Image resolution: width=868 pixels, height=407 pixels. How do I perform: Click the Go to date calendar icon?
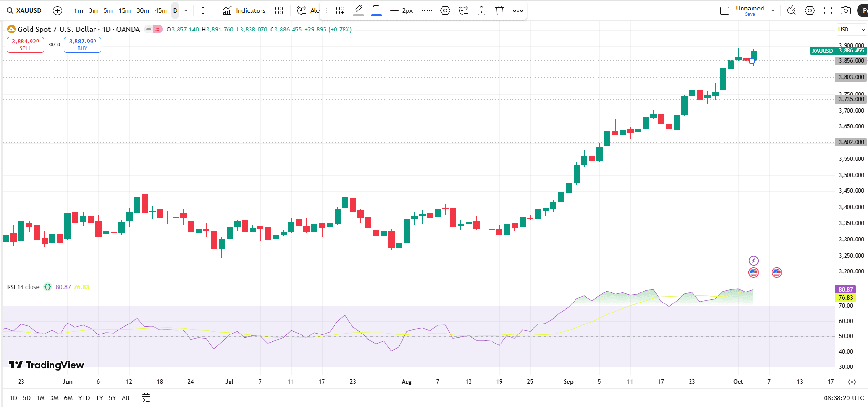click(146, 398)
